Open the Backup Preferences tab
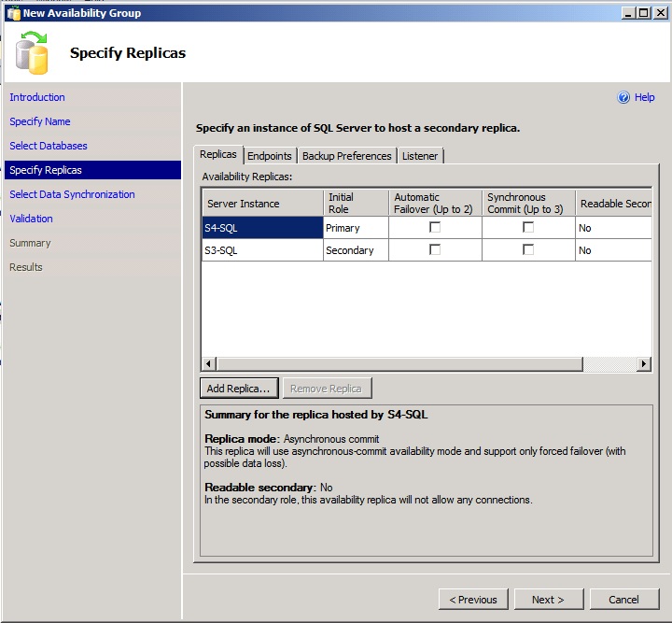672x623 pixels. (x=346, y=156)
